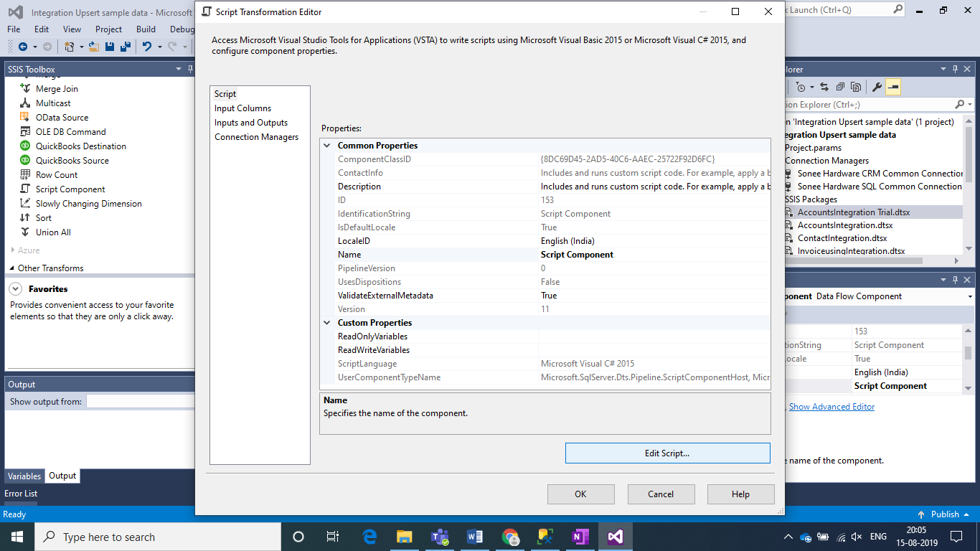Viewport: 980px width, 551px height.
Task: Click the Edit Script button
Action: (667, 453)
